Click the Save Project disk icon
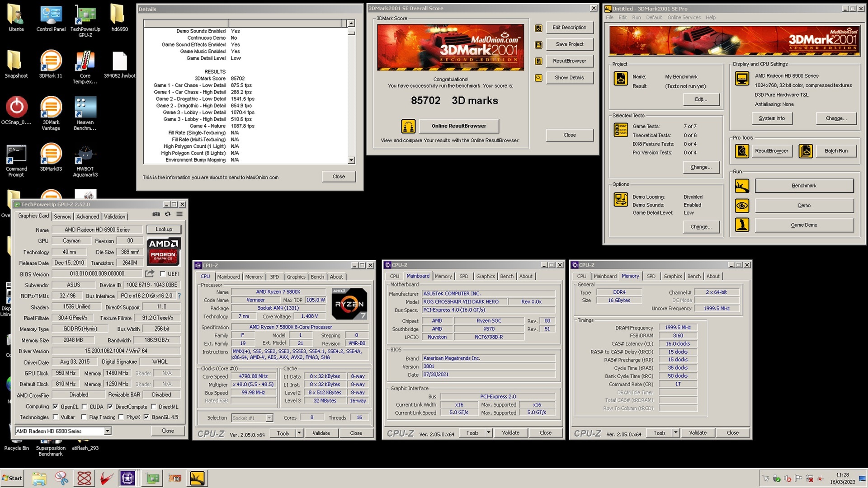The width and height of the screenshot is (868, 488). pyautogui.click(x=538, y=45)
